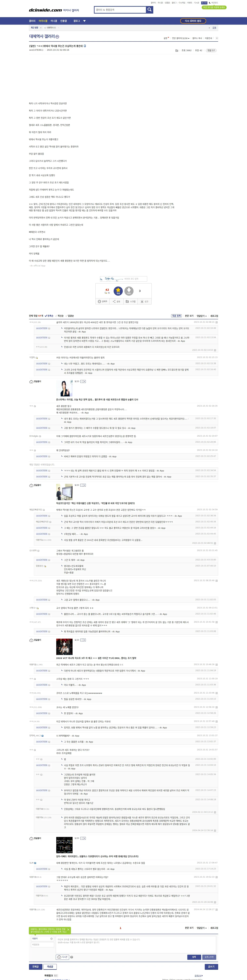
Task: Open the 인물갤 nav tab
Action: point(63,21)
